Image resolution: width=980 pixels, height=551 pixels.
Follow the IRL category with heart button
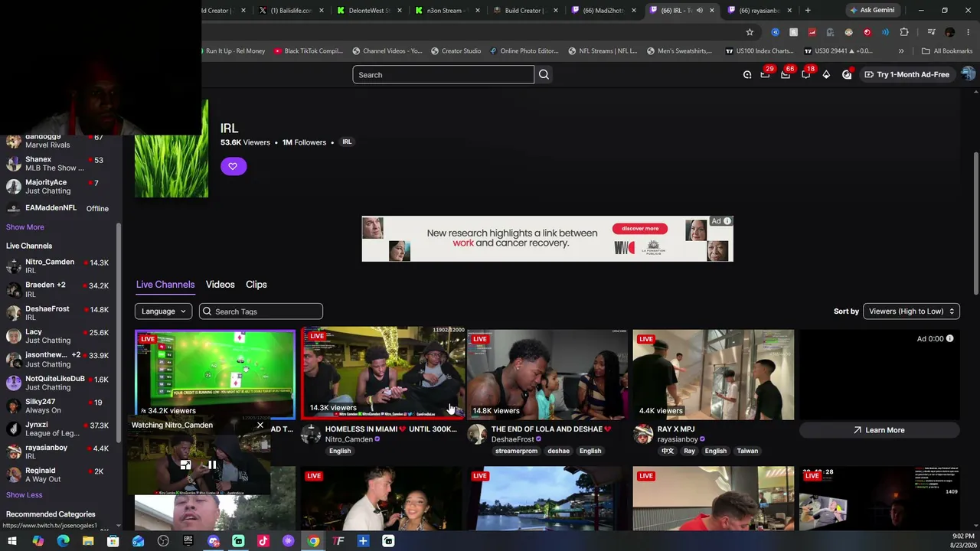coord(233,166)
